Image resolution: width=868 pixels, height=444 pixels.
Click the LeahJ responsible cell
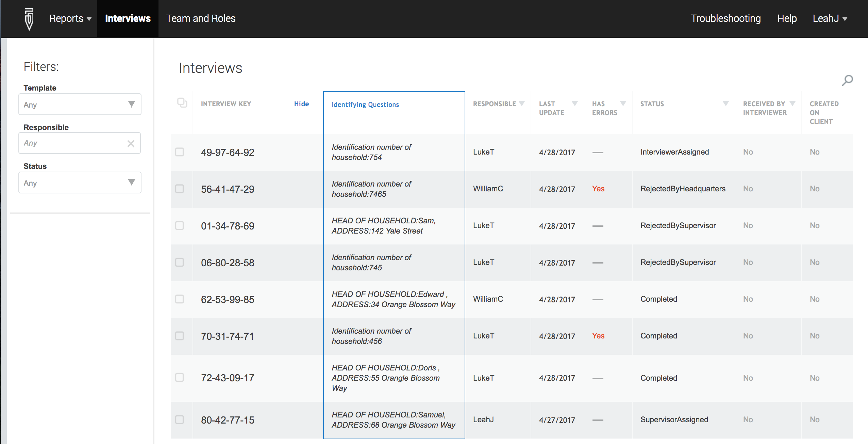483,419
